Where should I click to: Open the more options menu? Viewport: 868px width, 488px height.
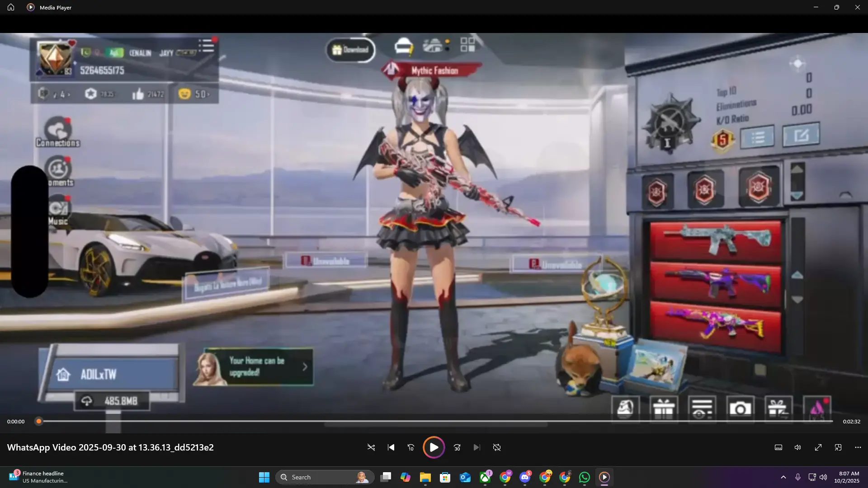[x=858, y=447]
